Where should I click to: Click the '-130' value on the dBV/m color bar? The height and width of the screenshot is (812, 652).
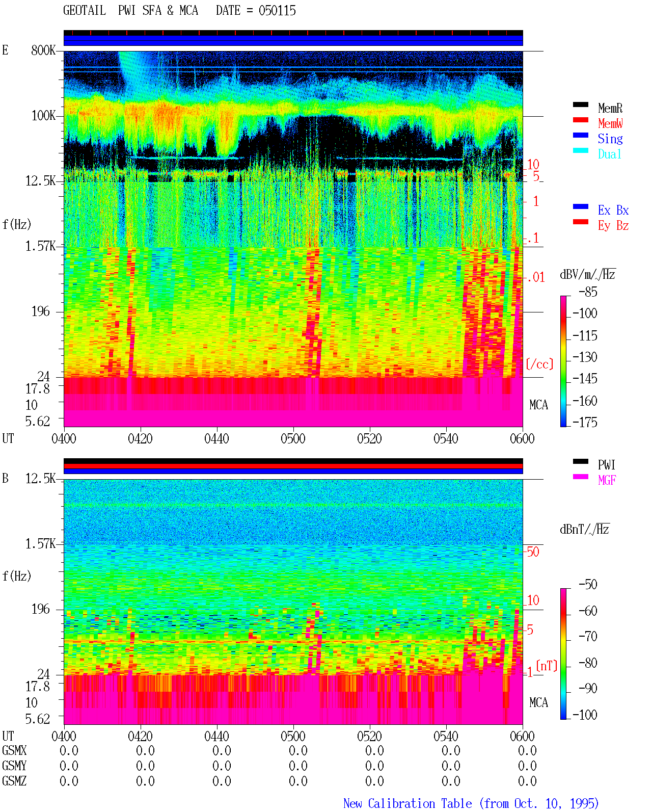(585, 357)
